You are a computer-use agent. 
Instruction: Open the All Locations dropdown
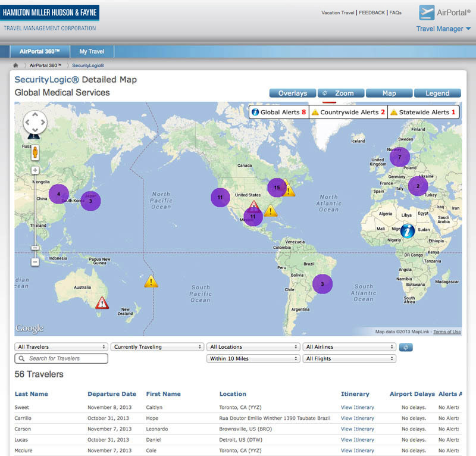point(253,346)
